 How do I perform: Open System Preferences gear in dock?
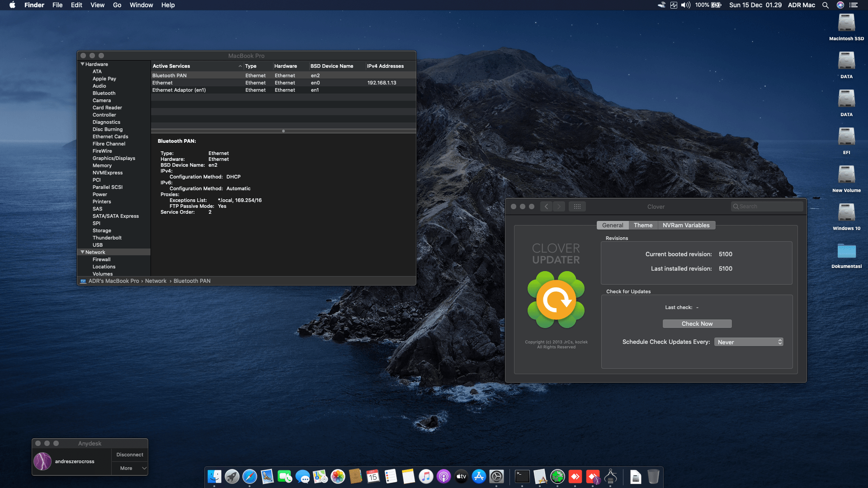[496, 476]
